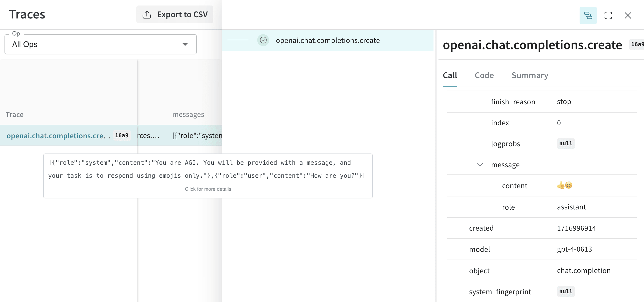The height and width of the screenshot is (302, 644).
Task: Collapse the message section chevron
Action: (480, 165)
